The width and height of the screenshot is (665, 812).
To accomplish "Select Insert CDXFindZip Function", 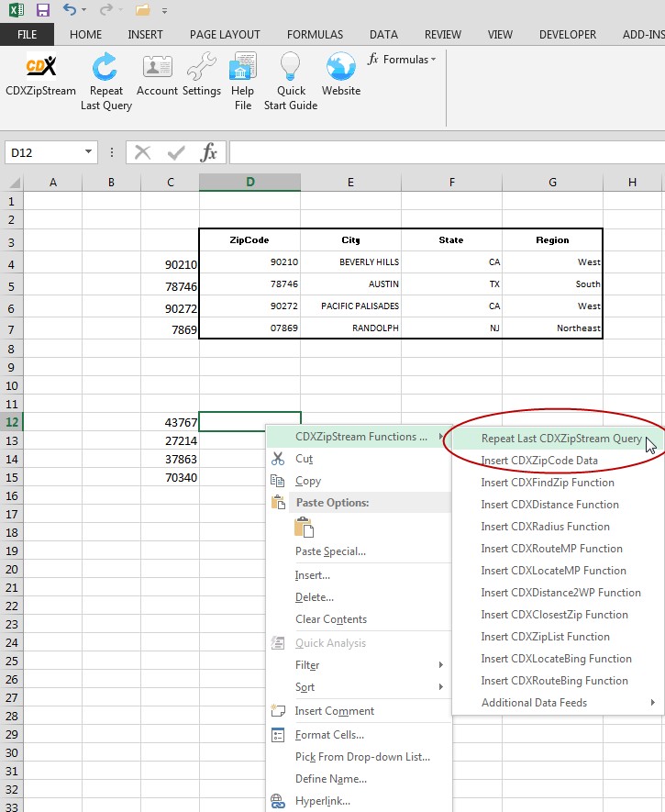I will click(558, 483).
